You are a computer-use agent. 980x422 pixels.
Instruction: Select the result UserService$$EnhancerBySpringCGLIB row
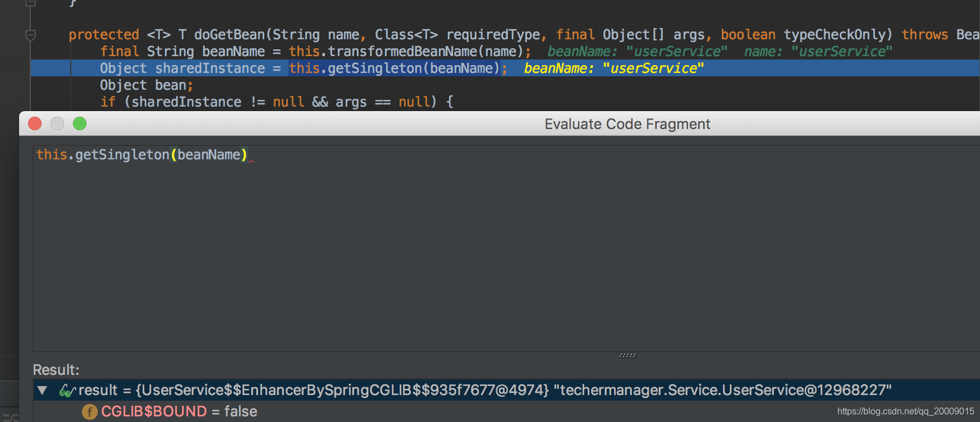pyautogui.click(x=506, y=390)
